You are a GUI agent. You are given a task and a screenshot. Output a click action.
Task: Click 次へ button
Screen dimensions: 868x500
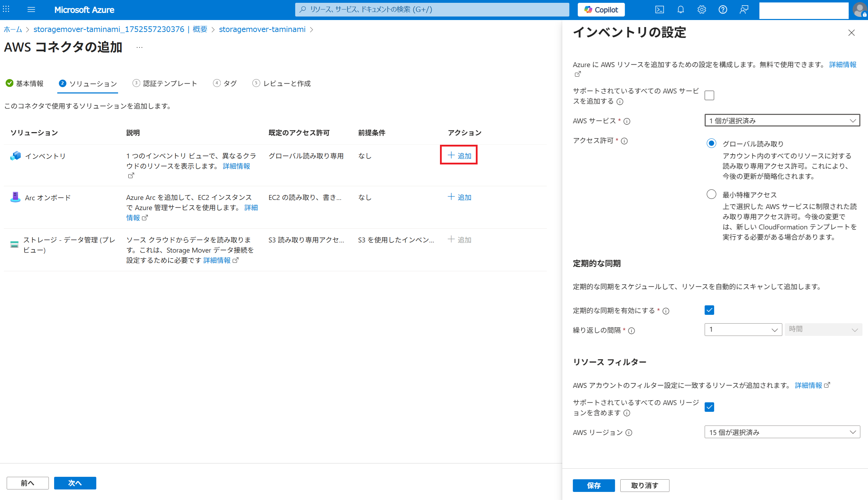pyautogui.click(x=75, y=483)
